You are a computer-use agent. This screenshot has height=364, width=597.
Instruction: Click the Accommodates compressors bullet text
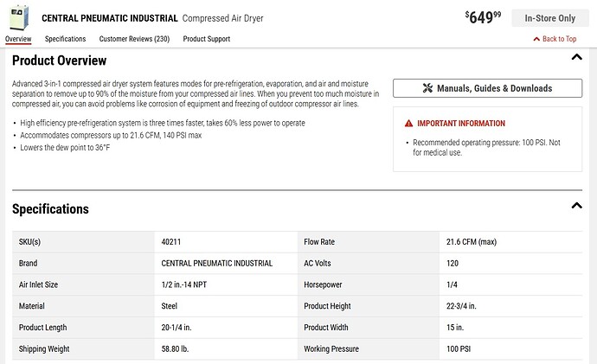[111, 135]
